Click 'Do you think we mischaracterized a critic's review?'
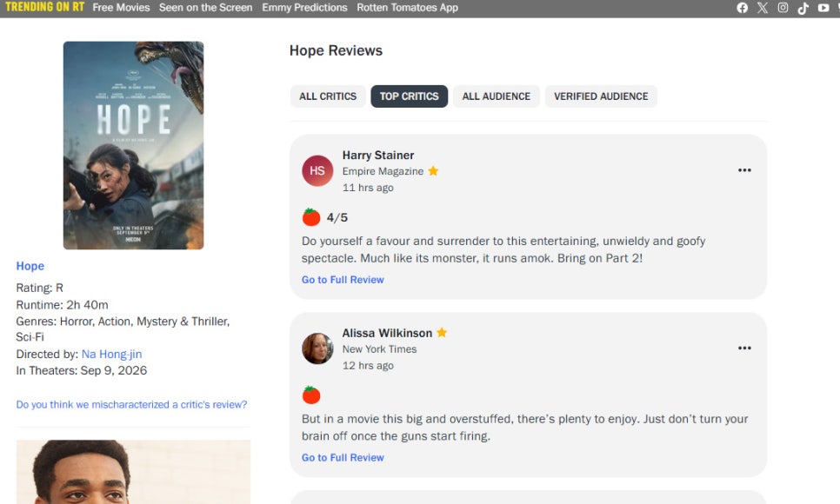840x504 pixels. pos(132,404)
